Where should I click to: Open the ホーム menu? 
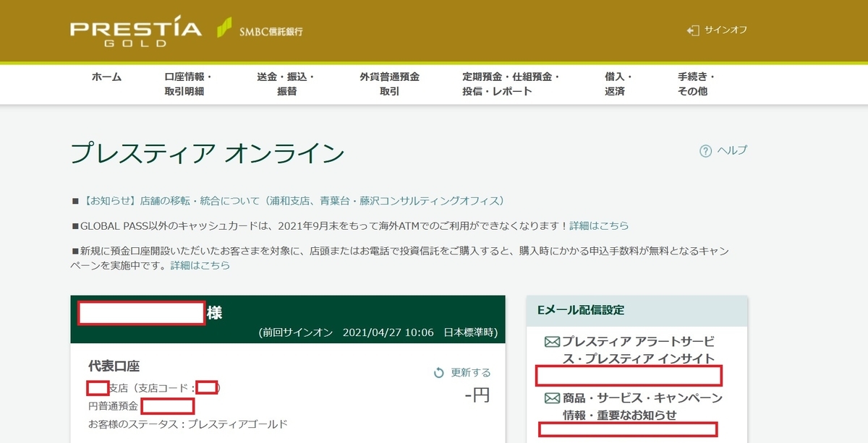click(106, 77)
